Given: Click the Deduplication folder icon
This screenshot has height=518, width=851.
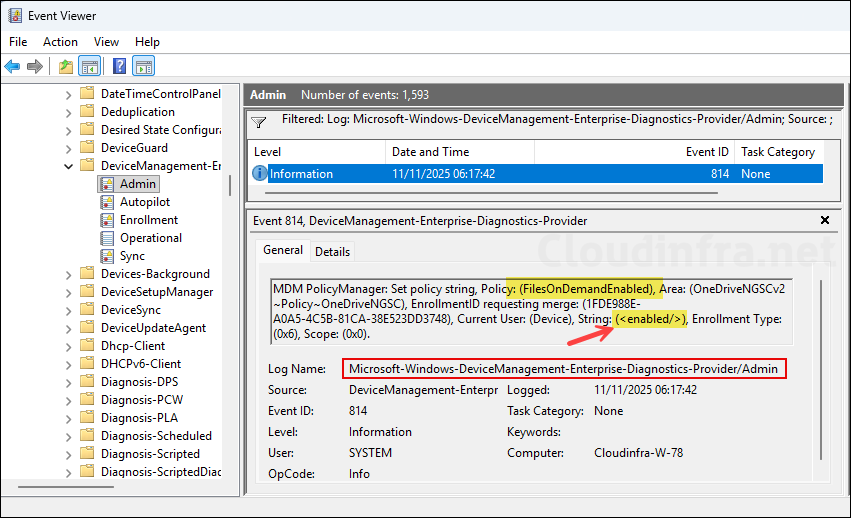Looking at the screenshot, I should [87, 111].
